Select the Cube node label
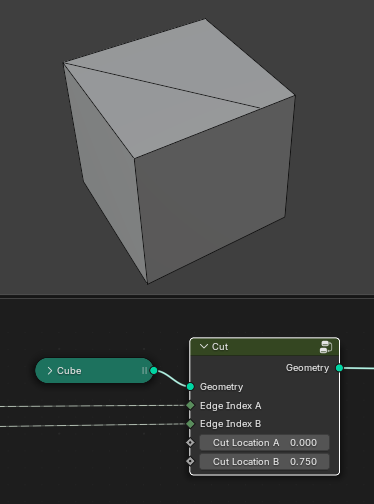Screen dimensions: 374x504 (69, 371)
